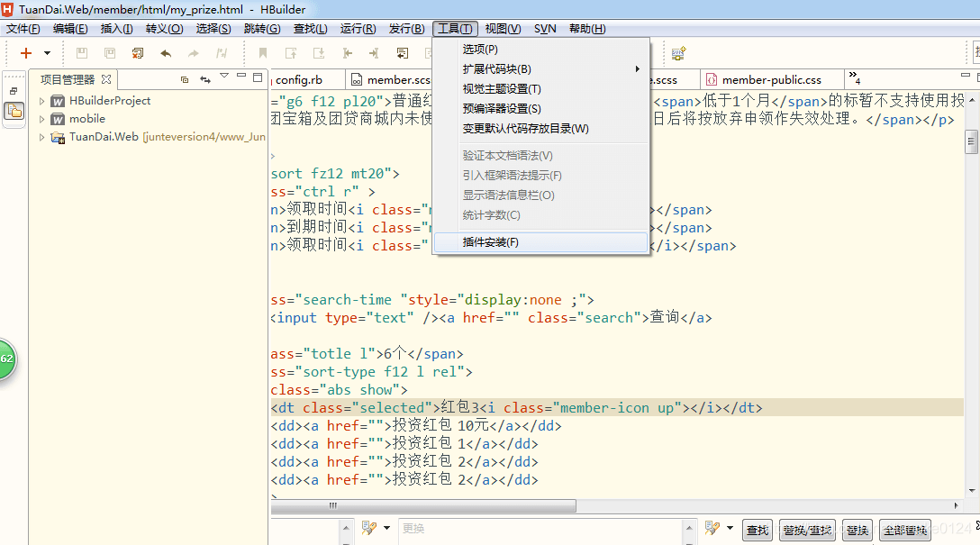Expand the TuanDai.Web project node
The height and width of the screenshot is (545, 980).
tap(41, 137)
